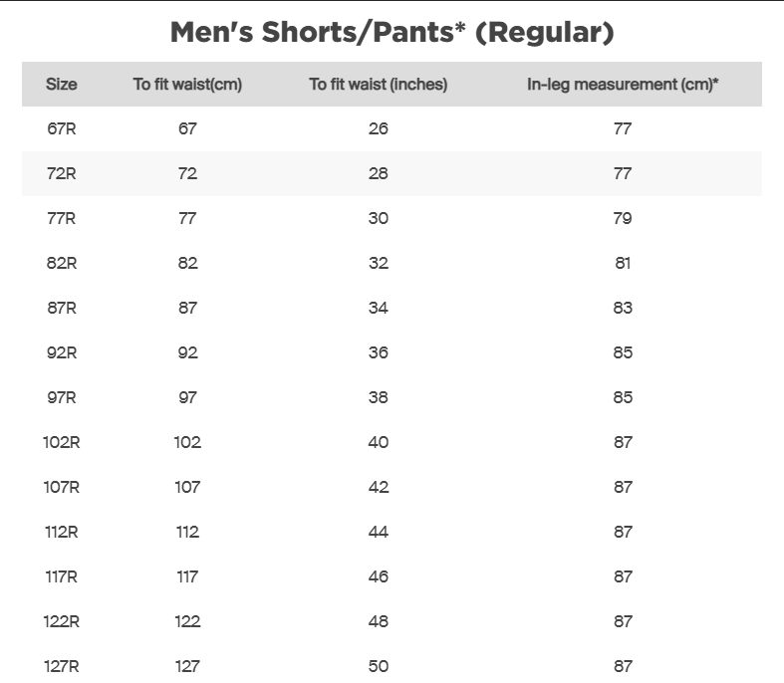Click the 82R size label
This screenshot has width=784, height=683.
coord(61,263)
